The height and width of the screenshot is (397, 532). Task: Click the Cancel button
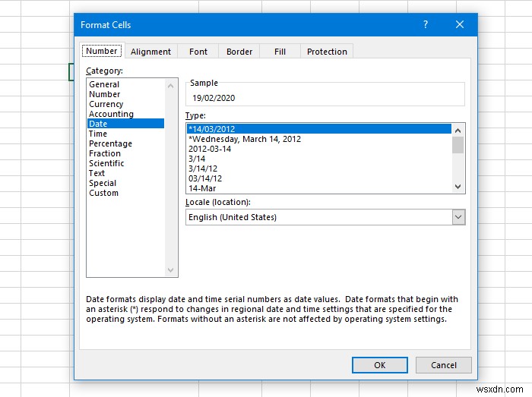[443, 365]
